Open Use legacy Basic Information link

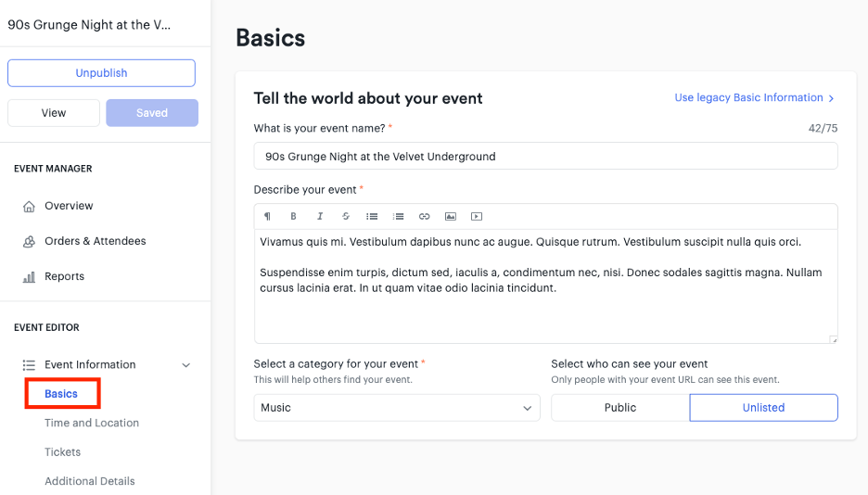pos(754,98)
